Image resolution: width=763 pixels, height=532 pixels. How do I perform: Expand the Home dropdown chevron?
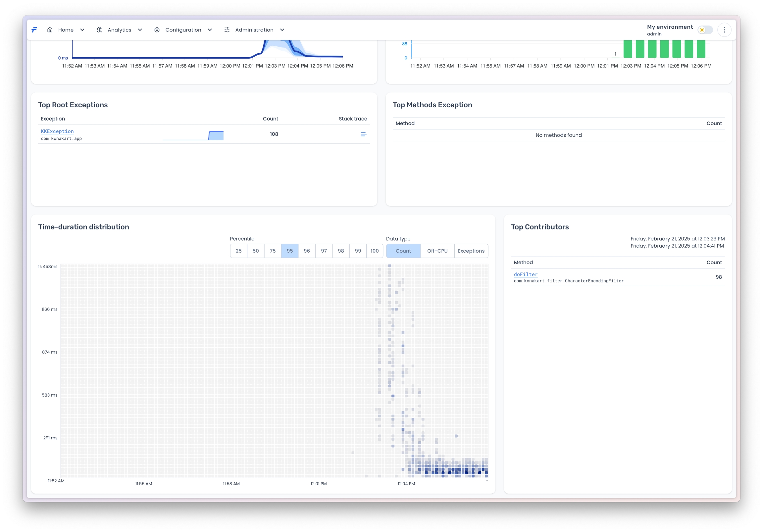tap(82, 30)
